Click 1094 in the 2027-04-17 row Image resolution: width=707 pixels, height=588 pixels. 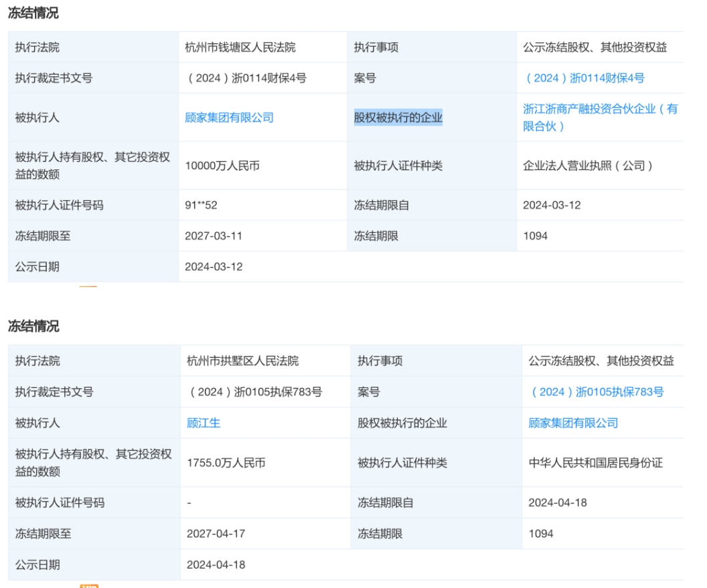click(540, 533)
